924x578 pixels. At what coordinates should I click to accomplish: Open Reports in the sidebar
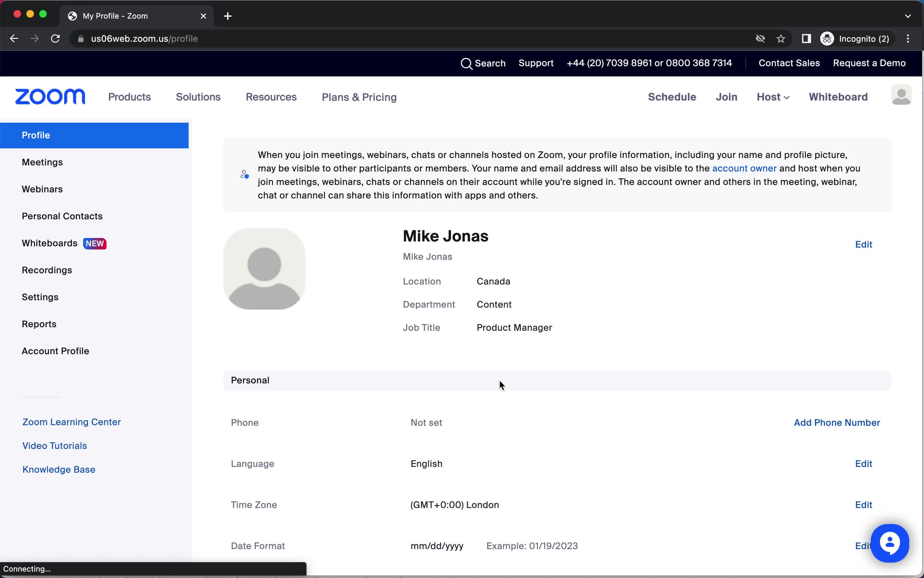click(x=39, y=324)
